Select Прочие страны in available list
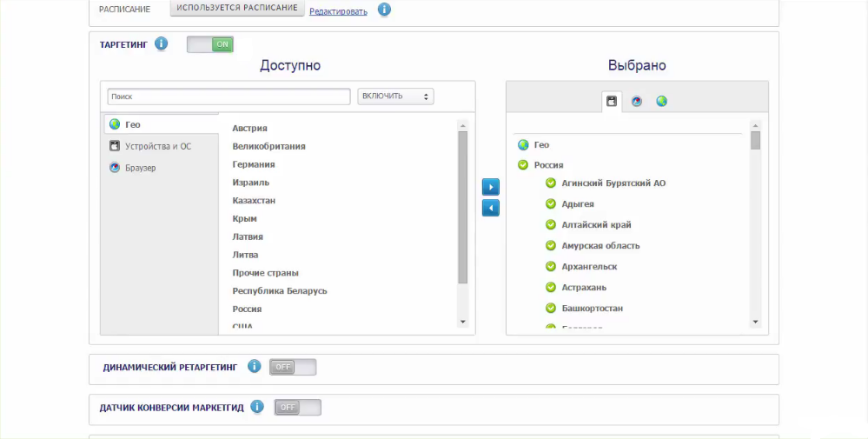The image size is (868, 439). (x=266, y=273)
